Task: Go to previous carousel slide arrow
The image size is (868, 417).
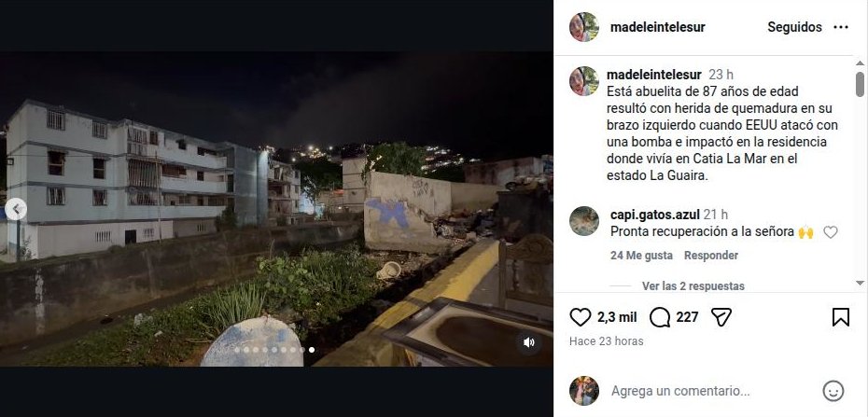Action: [x=16, y=209]
